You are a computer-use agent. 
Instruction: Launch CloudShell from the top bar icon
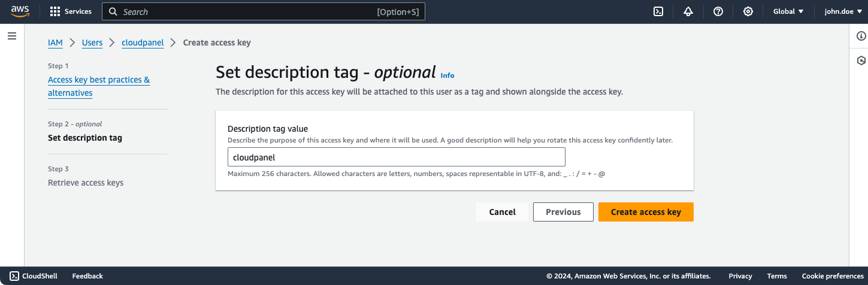(x=658, y=11)
